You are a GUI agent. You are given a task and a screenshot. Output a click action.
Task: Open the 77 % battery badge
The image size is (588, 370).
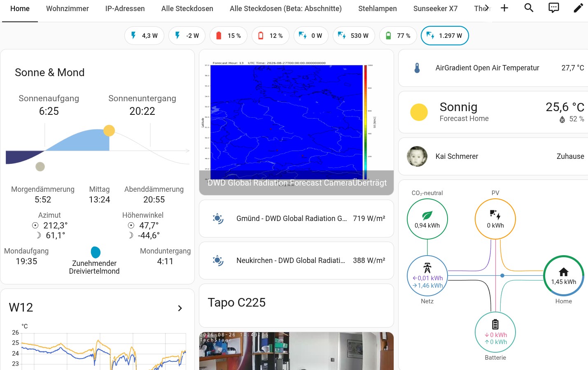398,35
